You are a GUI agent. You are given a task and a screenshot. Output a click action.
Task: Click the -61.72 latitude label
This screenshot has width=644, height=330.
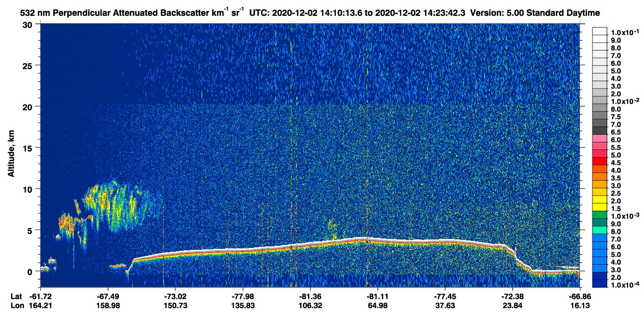point(41,296)
